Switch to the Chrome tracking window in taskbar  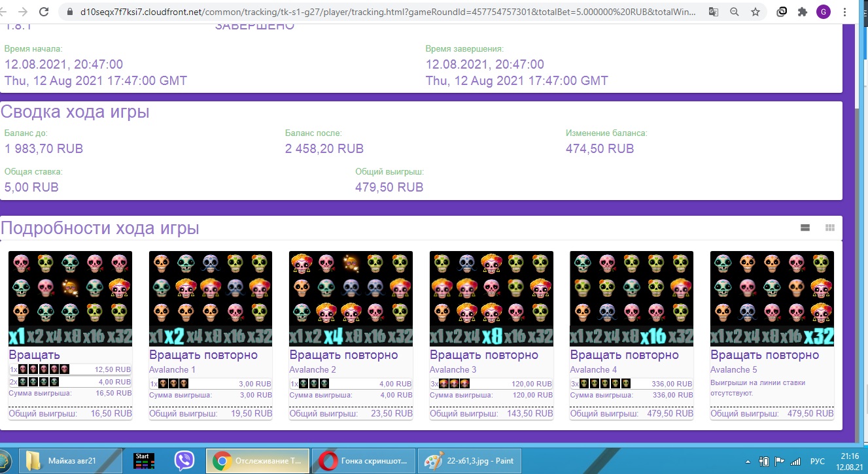258,461
